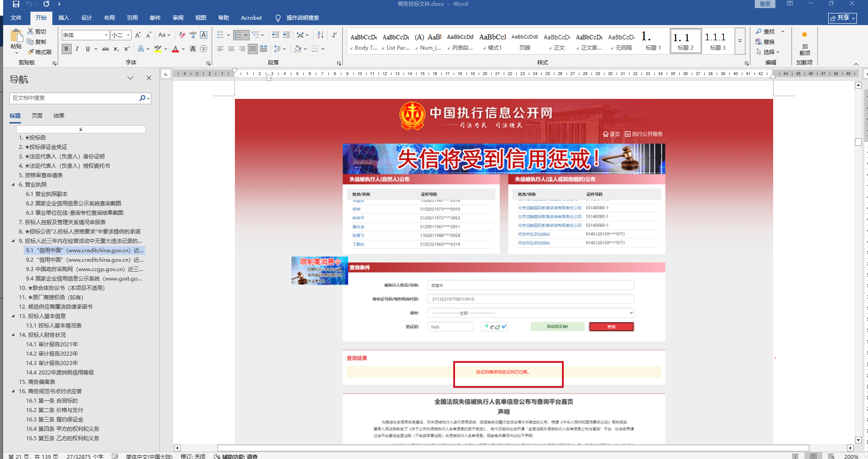The width and height of the screenshot is (868, 459).
Task: Open the Change Case (Aa) dropdown
Action: [x=164, y=35]
